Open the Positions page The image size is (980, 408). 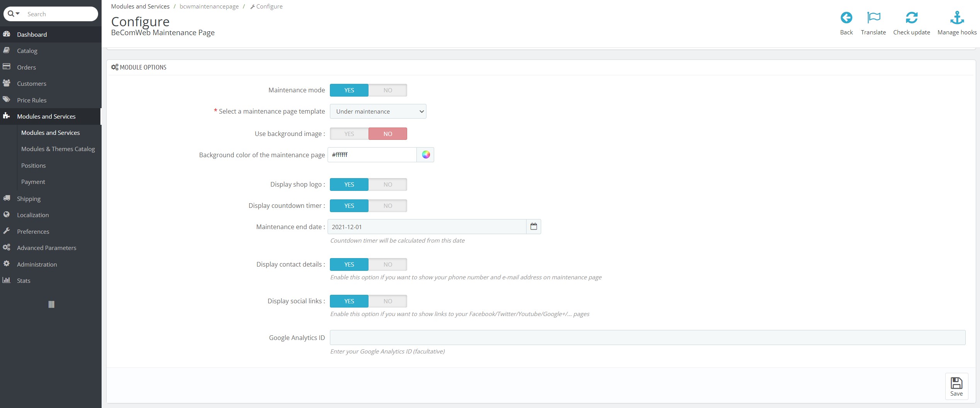[33, 165]
